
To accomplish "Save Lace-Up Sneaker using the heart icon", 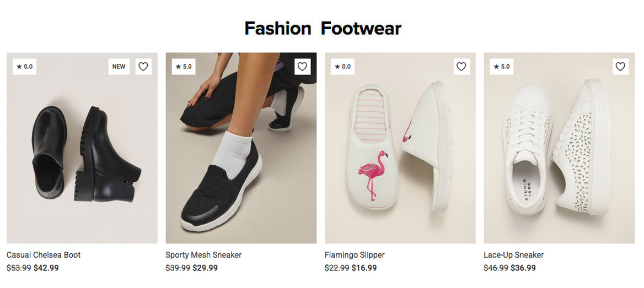I will [620, 67].
